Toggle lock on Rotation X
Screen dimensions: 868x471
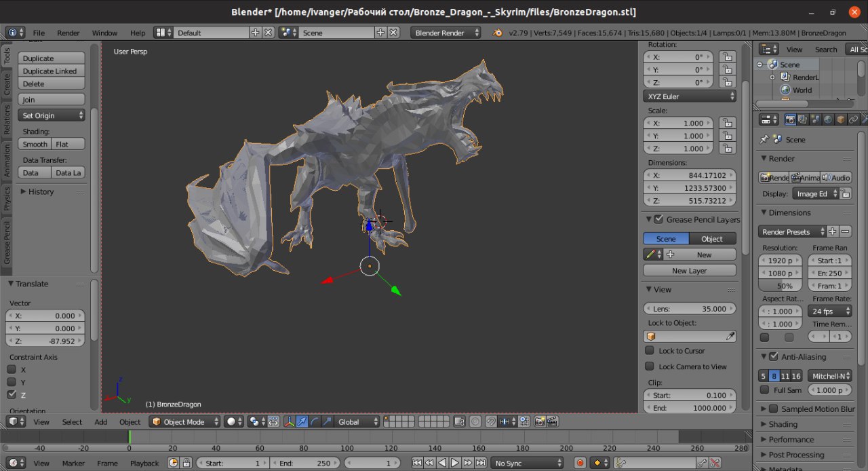pyautogui.click(x=726, y=57)
